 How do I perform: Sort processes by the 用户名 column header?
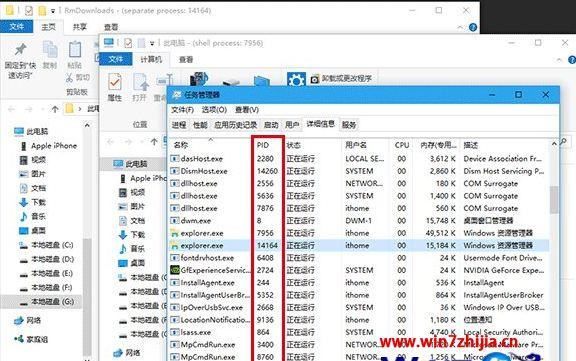click(356, 145)
